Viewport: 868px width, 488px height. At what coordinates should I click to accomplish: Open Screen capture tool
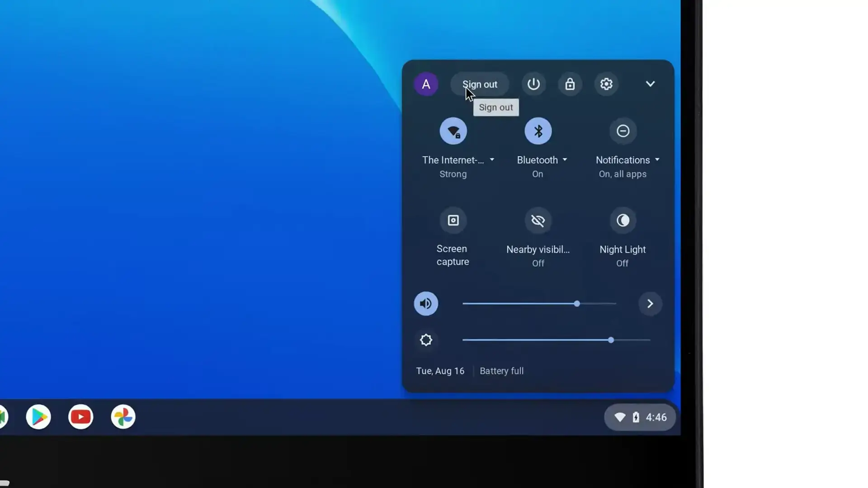(453, 221)
